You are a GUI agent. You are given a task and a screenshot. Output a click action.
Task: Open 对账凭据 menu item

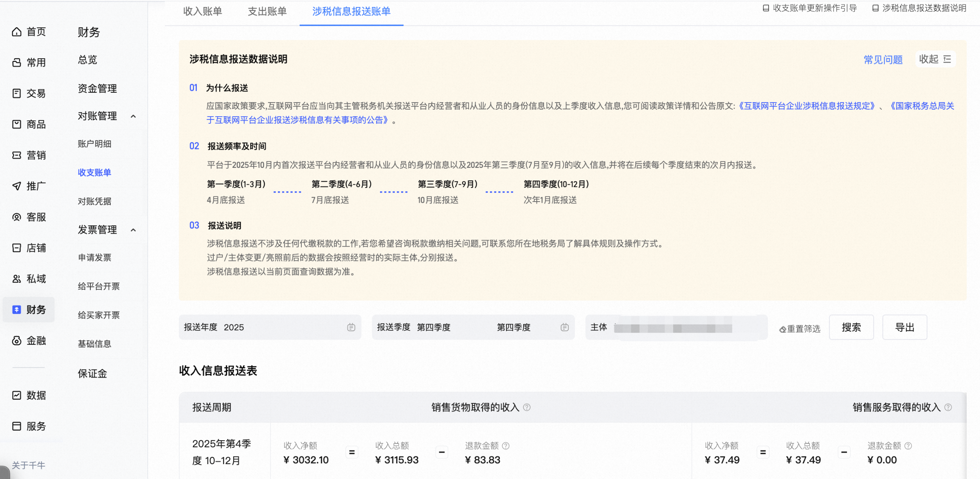point(94,201)
